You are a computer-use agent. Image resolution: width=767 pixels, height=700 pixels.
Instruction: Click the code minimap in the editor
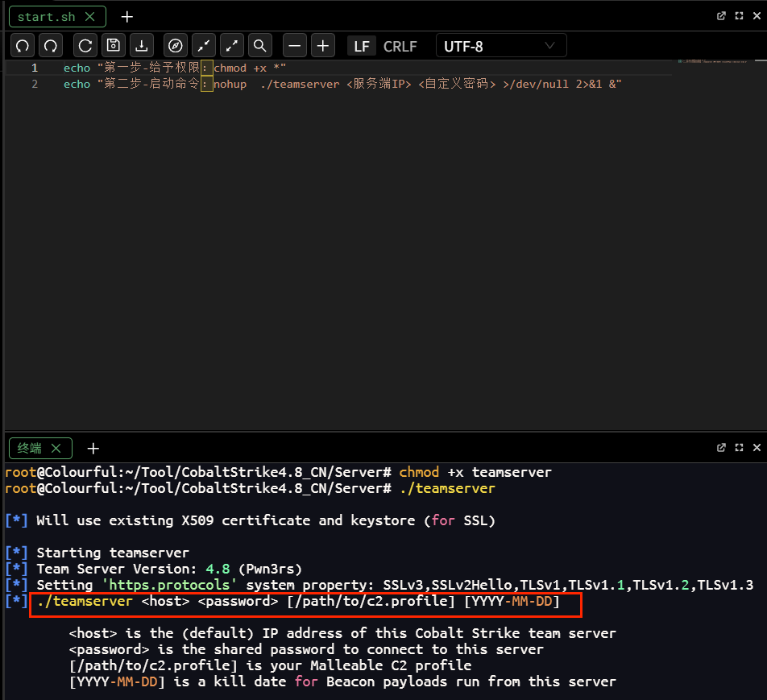(712, 61)
